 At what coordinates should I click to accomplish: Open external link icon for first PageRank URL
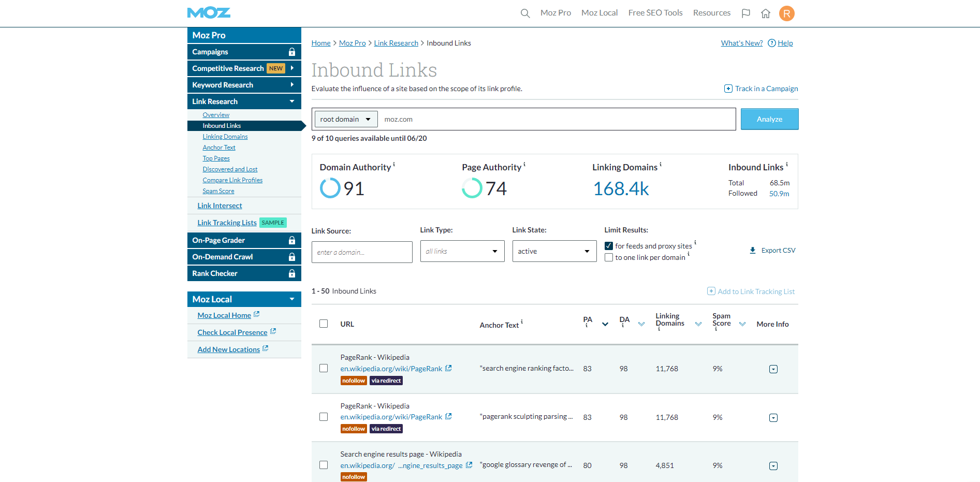[448, 368]
